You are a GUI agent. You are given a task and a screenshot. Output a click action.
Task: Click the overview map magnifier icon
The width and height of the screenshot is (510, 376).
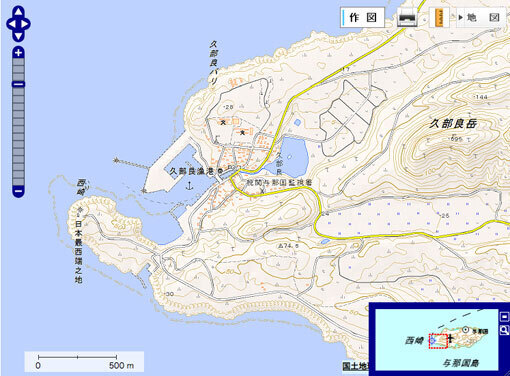pyautogui.click(x=504, y=330)
